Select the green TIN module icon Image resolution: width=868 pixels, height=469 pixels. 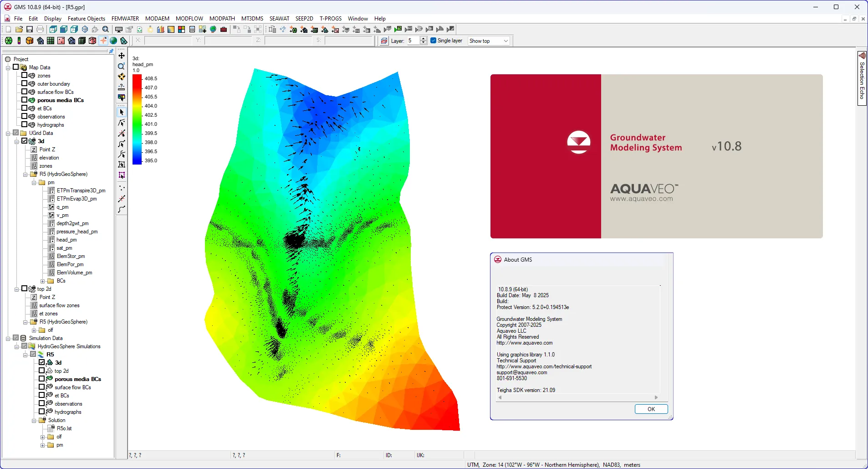pos(8,41)
